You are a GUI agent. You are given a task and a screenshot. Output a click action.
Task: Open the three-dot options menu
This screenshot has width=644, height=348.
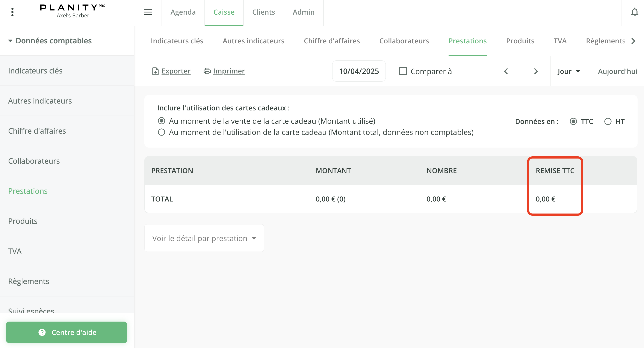pos(12,12)
